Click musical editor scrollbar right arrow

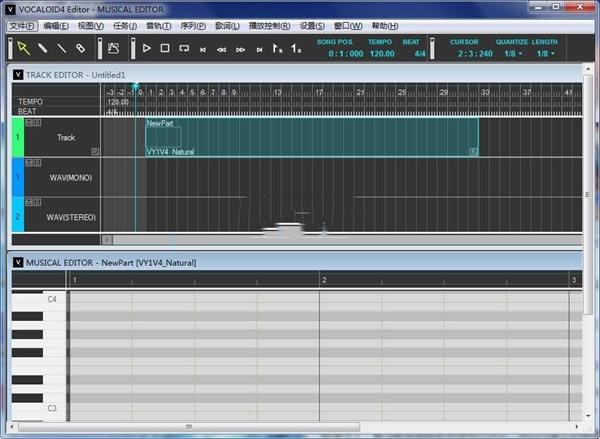pos(577,426)
